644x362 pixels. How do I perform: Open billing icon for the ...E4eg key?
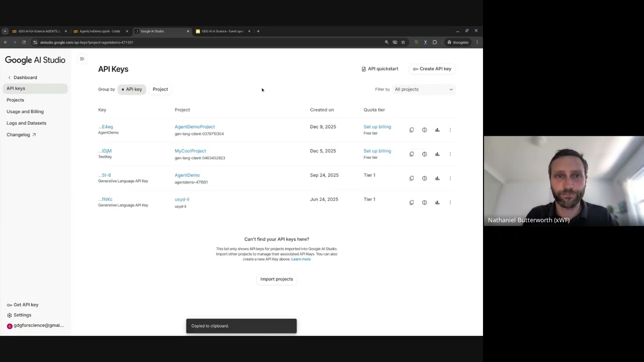[425, 130]
